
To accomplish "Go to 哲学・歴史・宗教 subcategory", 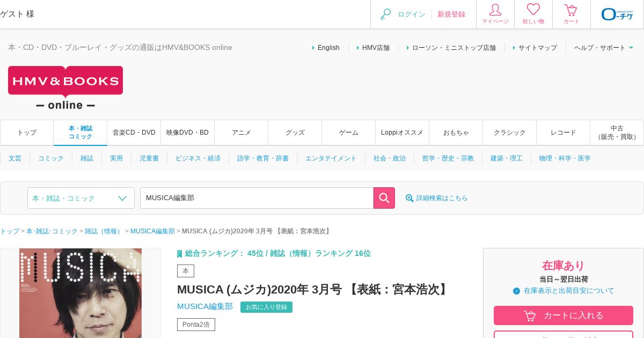I will 448,158.
